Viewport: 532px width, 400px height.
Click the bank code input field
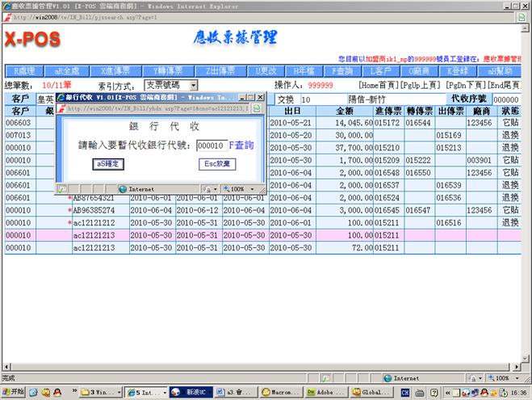(x=211, y=145)
